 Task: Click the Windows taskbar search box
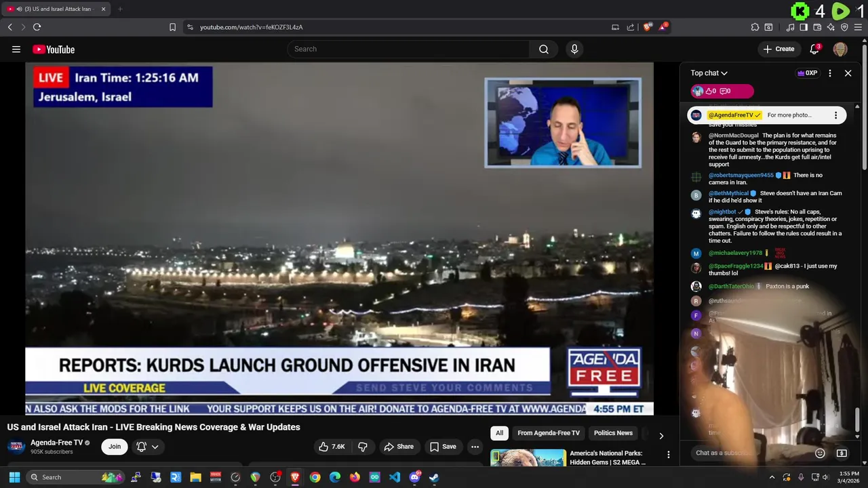point(77,477)
